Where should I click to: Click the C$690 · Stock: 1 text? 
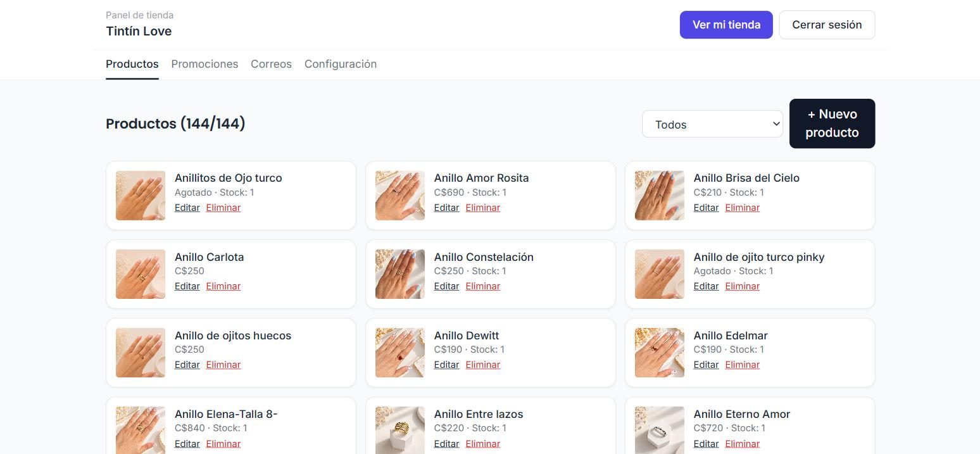pos(470,192)
